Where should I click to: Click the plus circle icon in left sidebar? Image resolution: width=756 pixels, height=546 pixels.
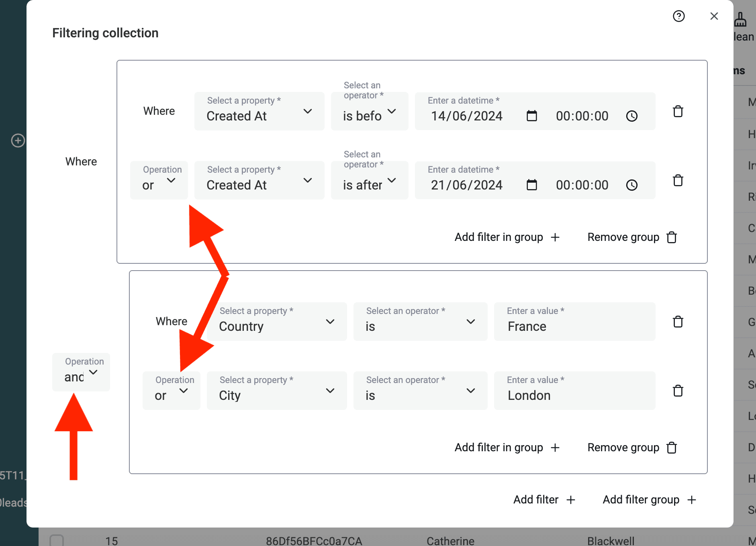click(x=18, y=141)
